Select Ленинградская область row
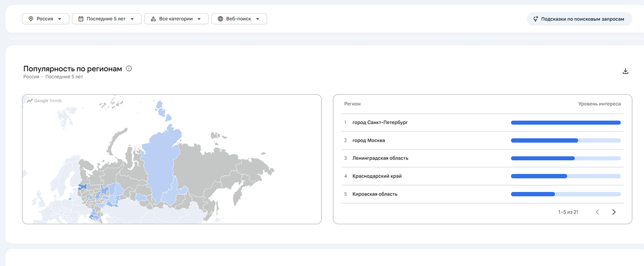The width and height of the screenshot is (644, 266). [483, 158]
